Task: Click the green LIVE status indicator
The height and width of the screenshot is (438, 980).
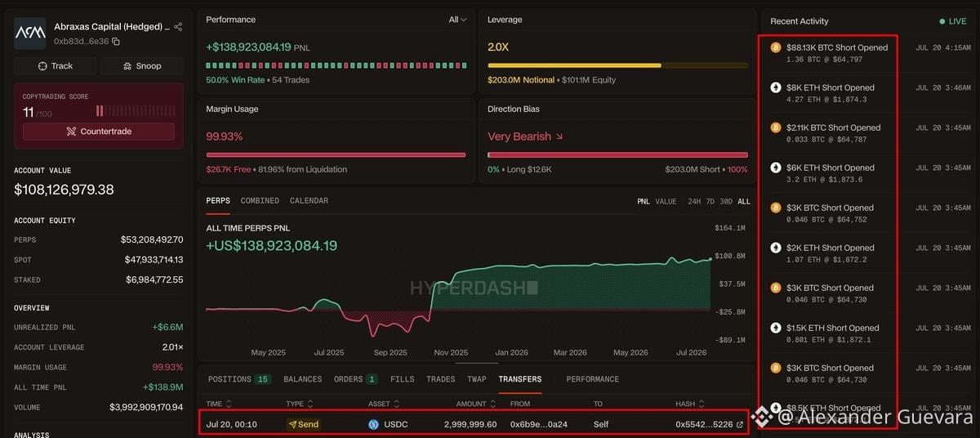Action: (952, 21)
